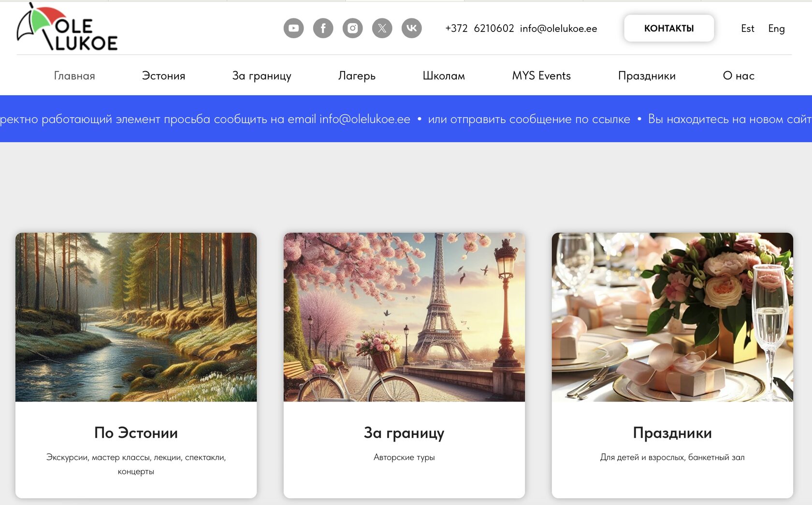
Task: Click the Eiffel Tower image card
Action: 404,317
